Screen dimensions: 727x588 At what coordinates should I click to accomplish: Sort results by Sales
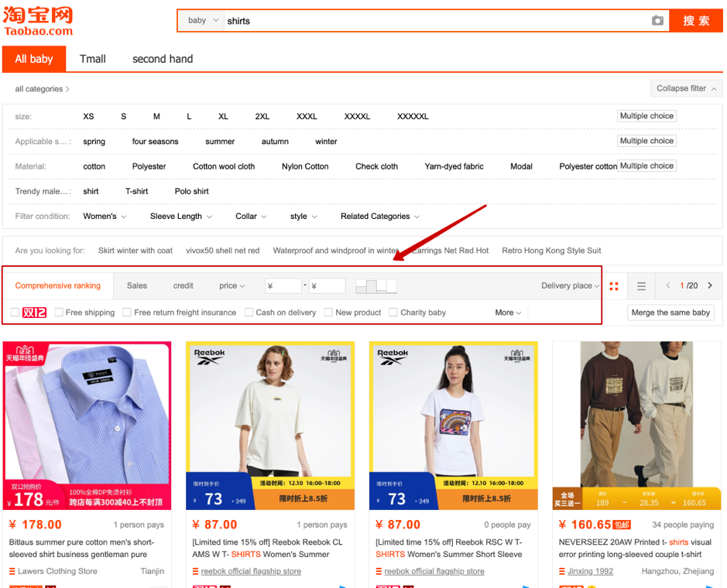coord(137,286)
